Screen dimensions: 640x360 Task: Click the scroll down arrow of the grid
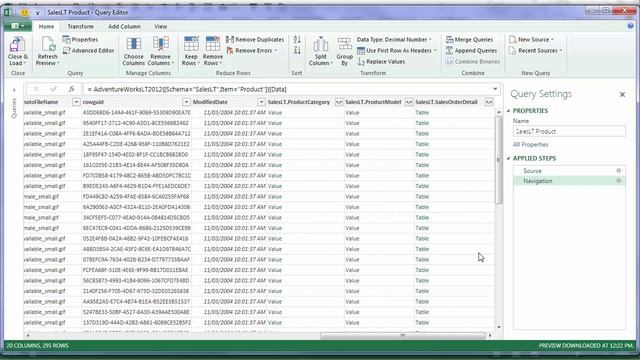(498, 327)
